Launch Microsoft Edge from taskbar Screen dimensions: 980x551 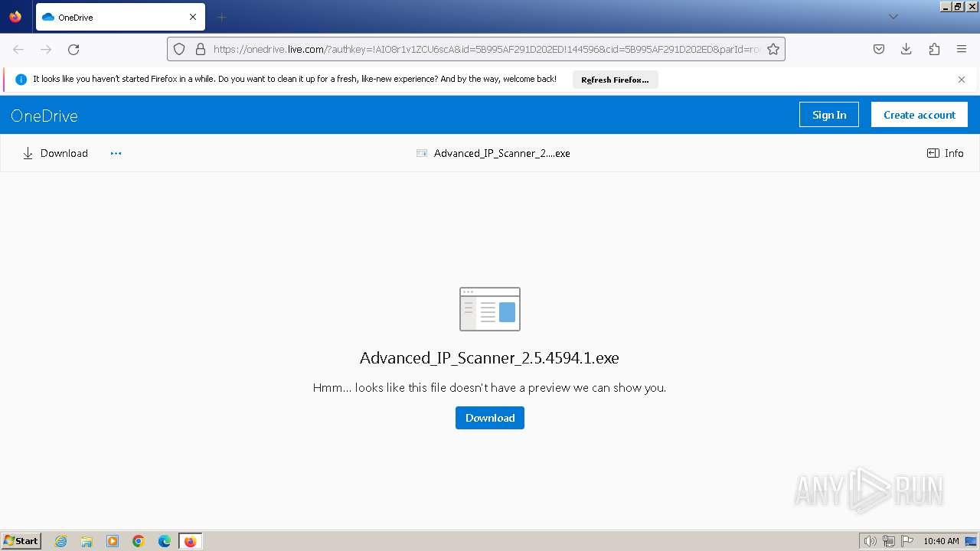point(165,541)
